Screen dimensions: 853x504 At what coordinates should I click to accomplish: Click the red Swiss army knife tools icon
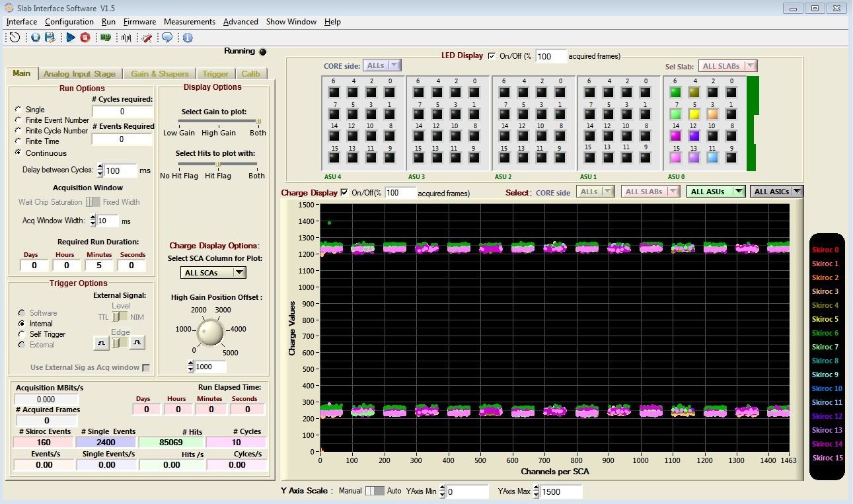(x=147, y=38)
